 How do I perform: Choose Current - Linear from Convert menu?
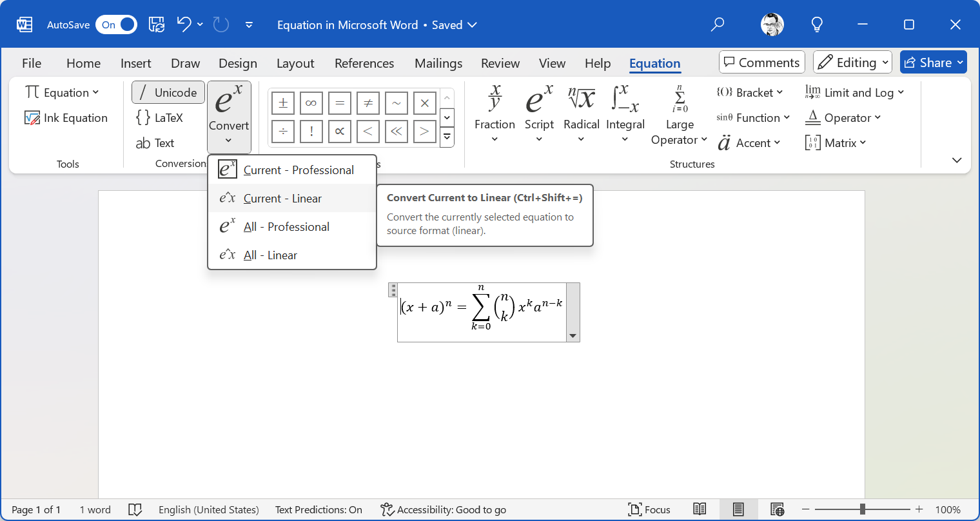[282, 199]
